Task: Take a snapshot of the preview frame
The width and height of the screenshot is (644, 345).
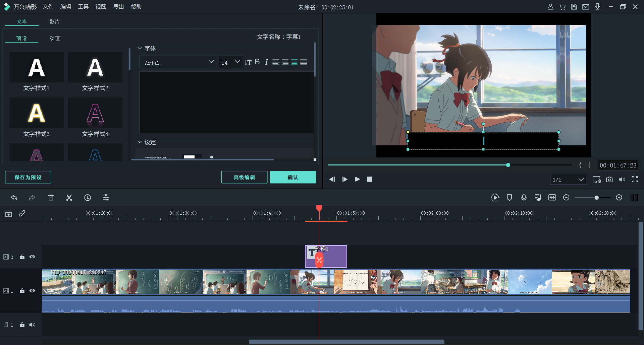Action: 610,180
